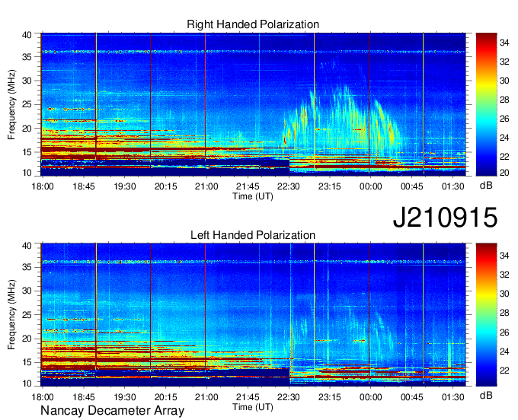Click the 34 dB value on the lower color bar
Image resolution: width=518 pixels, height=420 pixels.
(x=504, y=256)
